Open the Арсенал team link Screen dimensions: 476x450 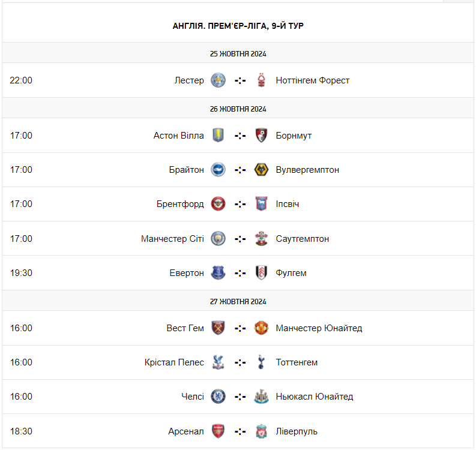click(x=186, y=431)
